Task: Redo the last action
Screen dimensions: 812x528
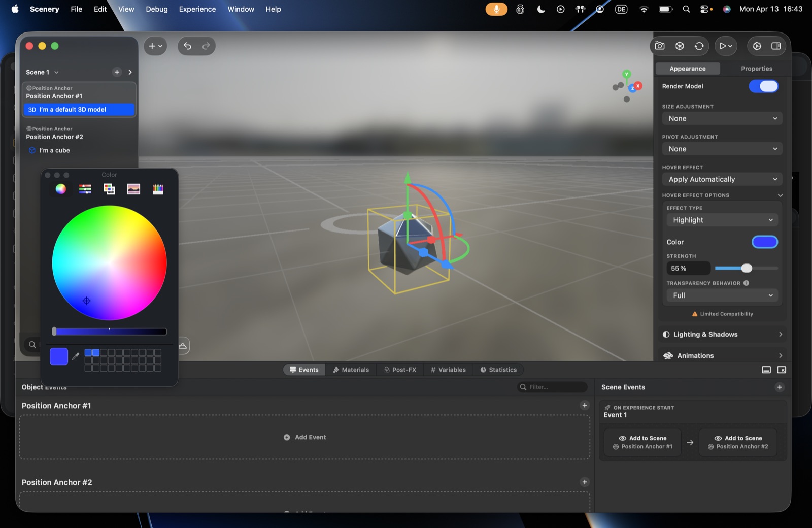Action: [206, 46]
